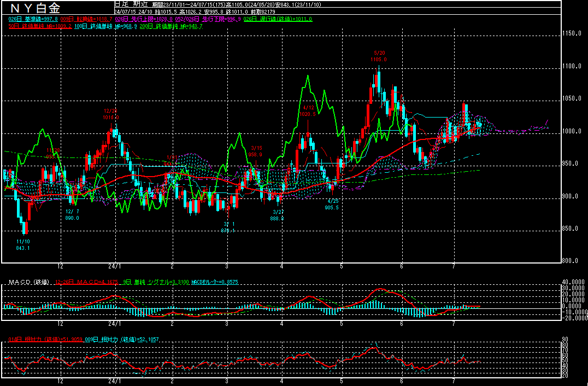
Task: Click the 4/25 905.5 low annotation
Action: [x=332, y=204]
